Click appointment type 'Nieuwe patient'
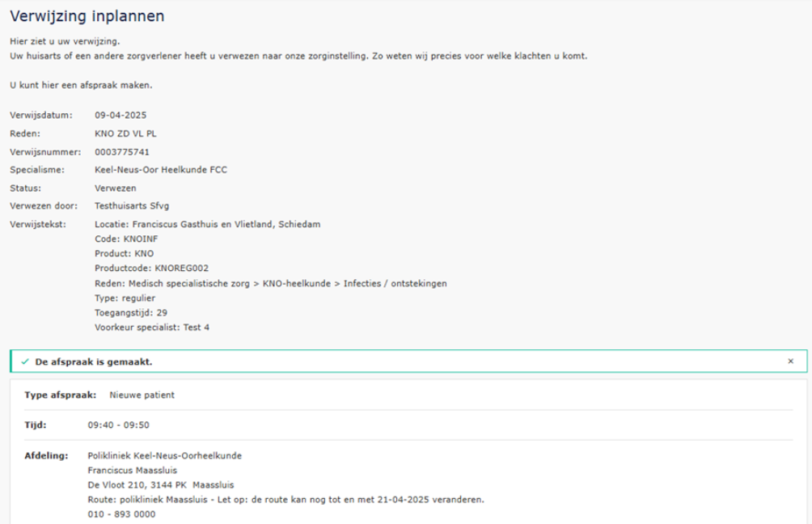This screenshot has height=524, width=812. 142,395
